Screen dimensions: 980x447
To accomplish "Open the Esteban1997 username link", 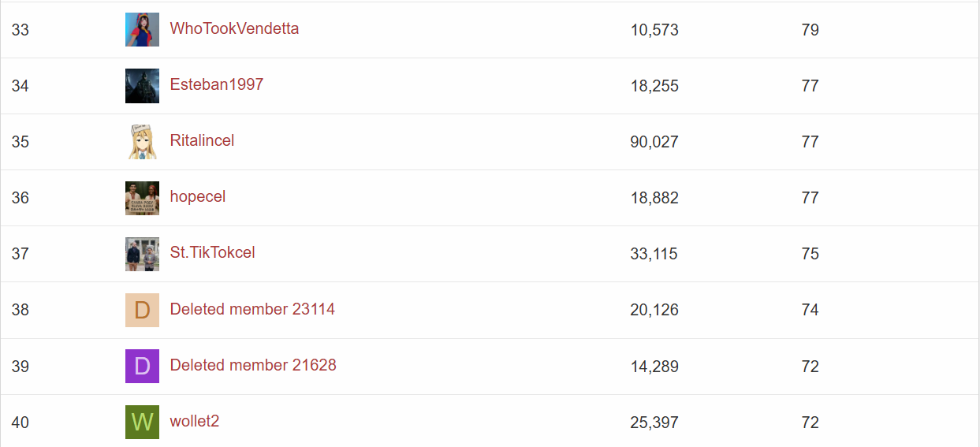I will tap(217, 84).
